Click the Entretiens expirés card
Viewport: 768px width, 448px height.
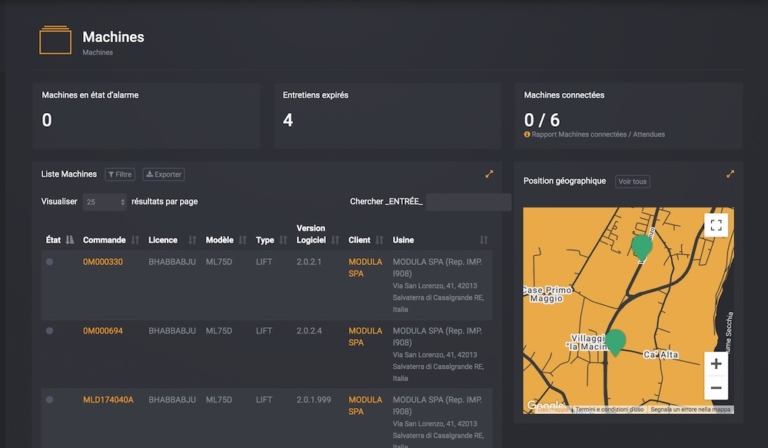click(387, 116)
